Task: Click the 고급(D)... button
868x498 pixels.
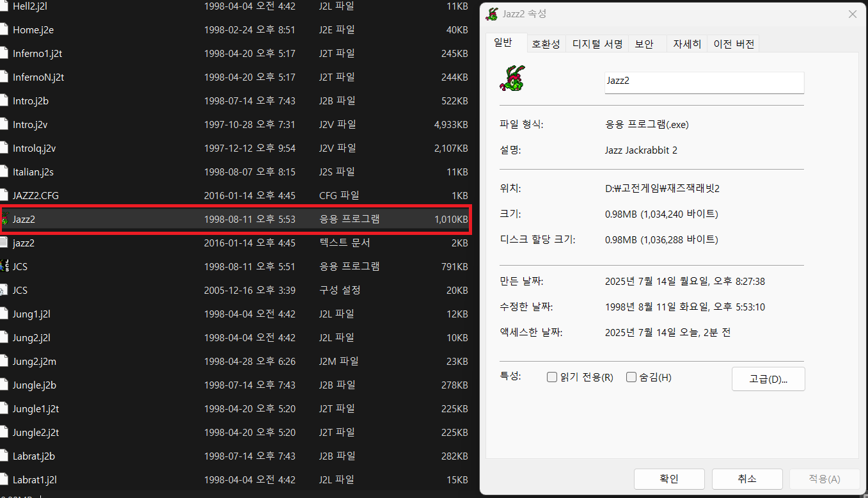Action: tap(768, 379)
